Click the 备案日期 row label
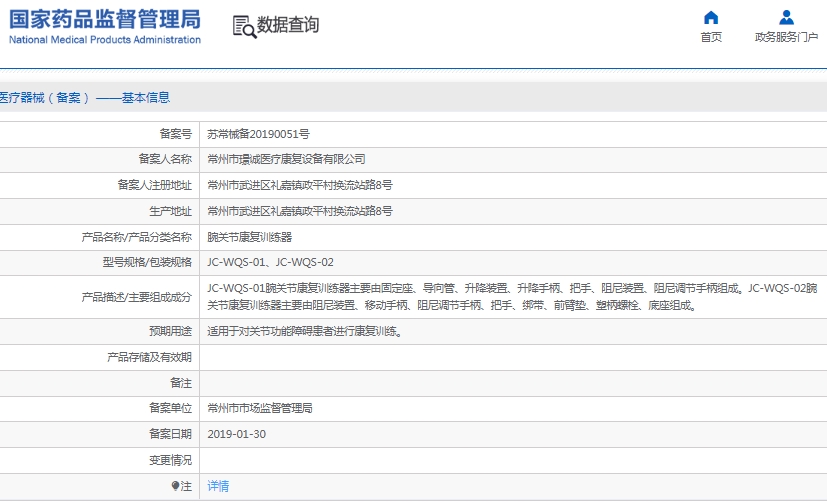The height and width of the screenshot is (503, 827). coord(170,434)
